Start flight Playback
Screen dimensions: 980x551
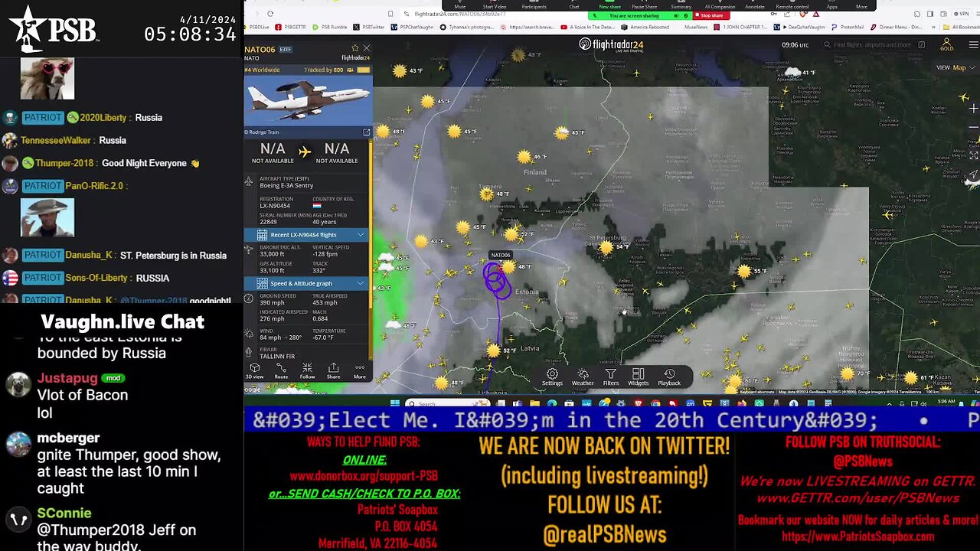[x=669, y=377]
